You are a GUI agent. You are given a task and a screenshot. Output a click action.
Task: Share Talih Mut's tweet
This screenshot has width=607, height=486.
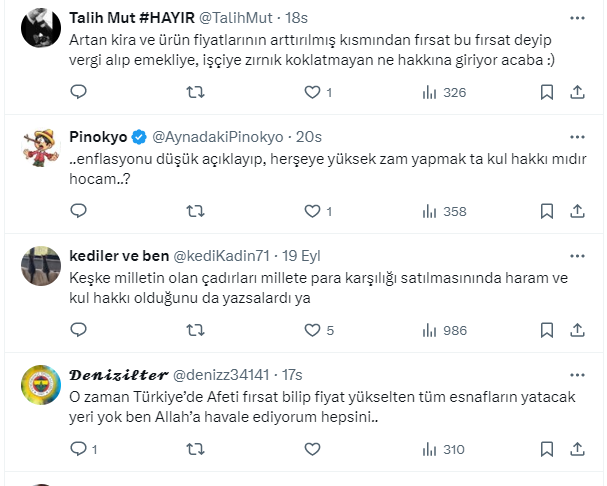coord(577,93)
